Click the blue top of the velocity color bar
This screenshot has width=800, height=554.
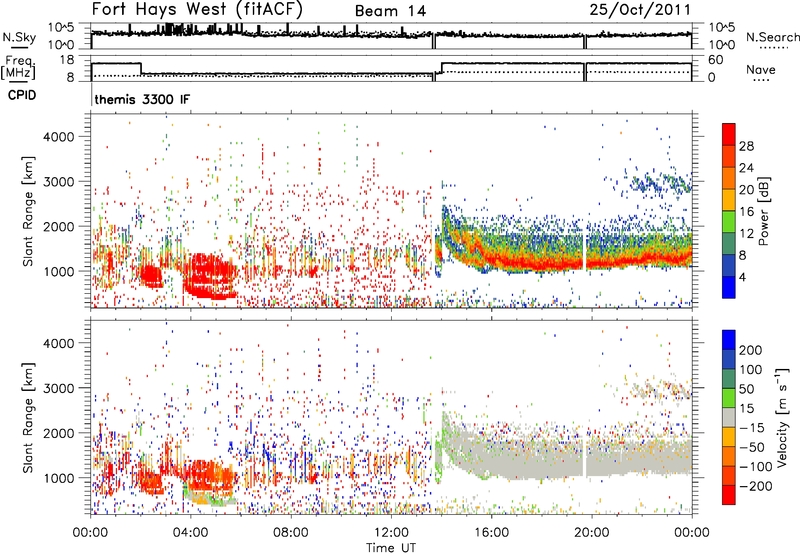[729, 340]
